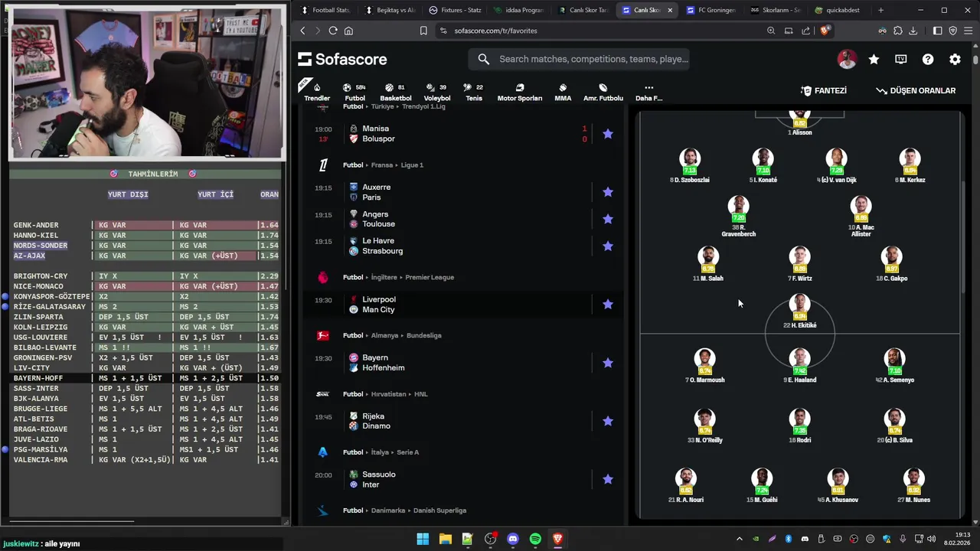Open E. Haaland player in lineup
Viewport: 980px width, 551px height.
[800, 366]
